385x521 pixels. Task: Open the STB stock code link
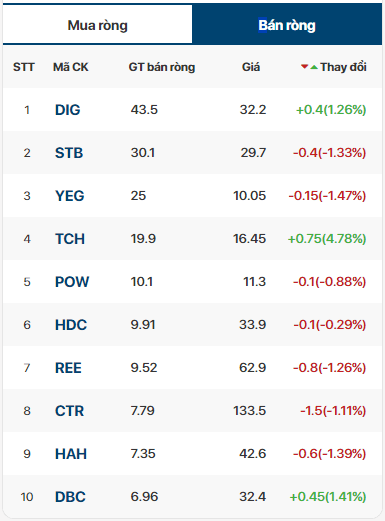(69, 153)
